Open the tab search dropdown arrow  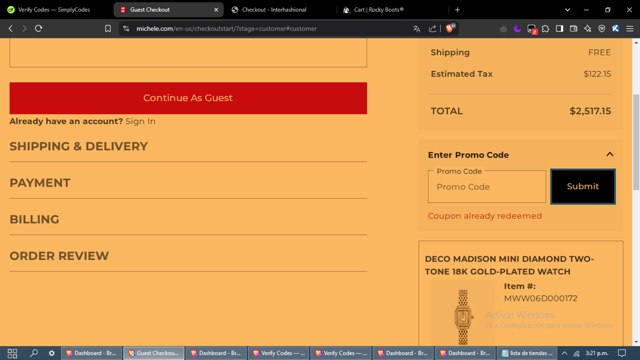(567, 9)
